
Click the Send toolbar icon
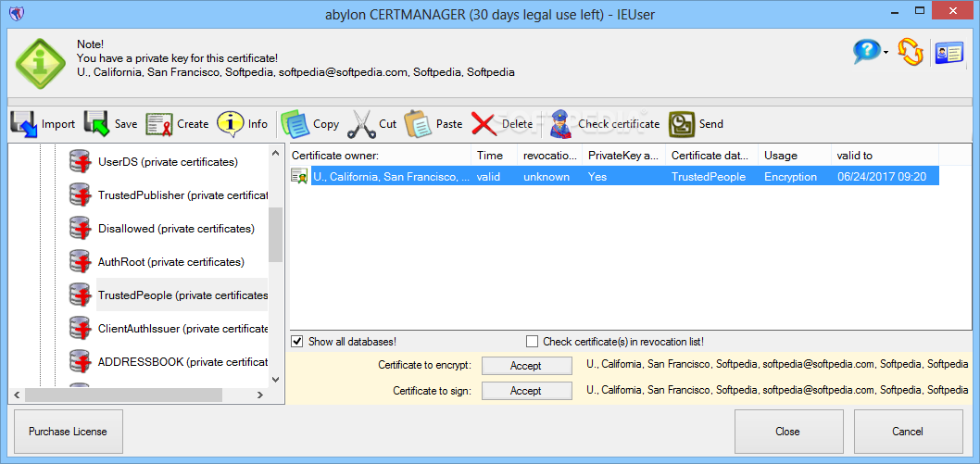[x=682, y=124]
